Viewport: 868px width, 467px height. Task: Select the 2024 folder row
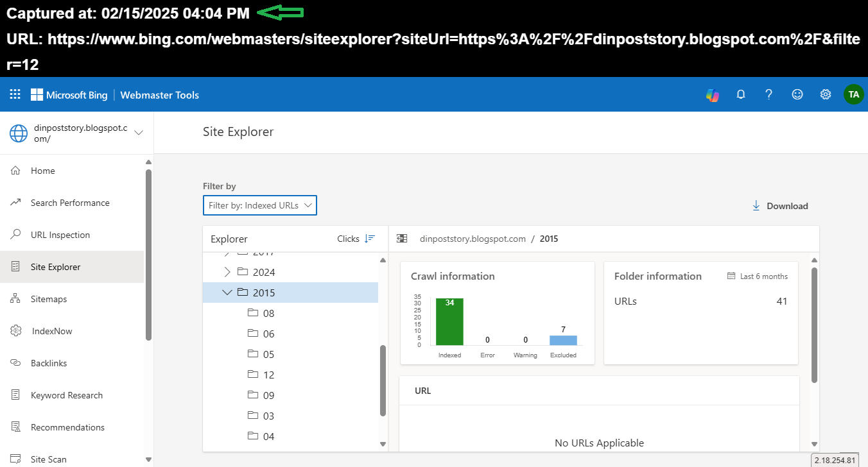[290, 272]
